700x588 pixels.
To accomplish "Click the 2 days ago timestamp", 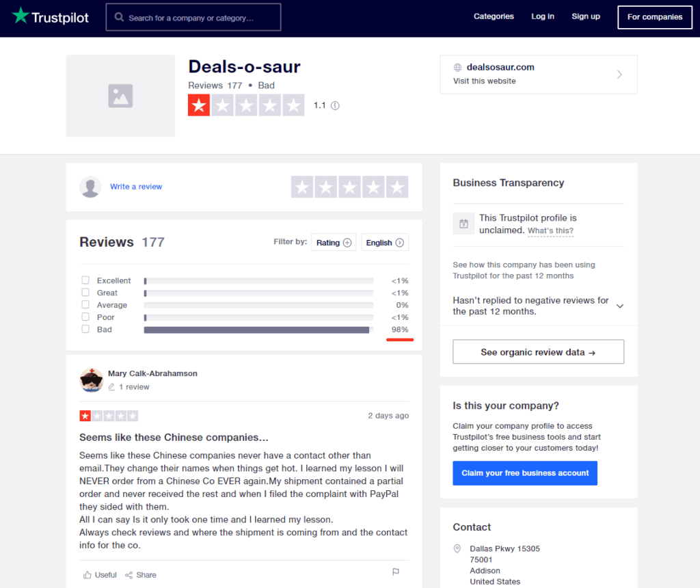I will (388, 416).
